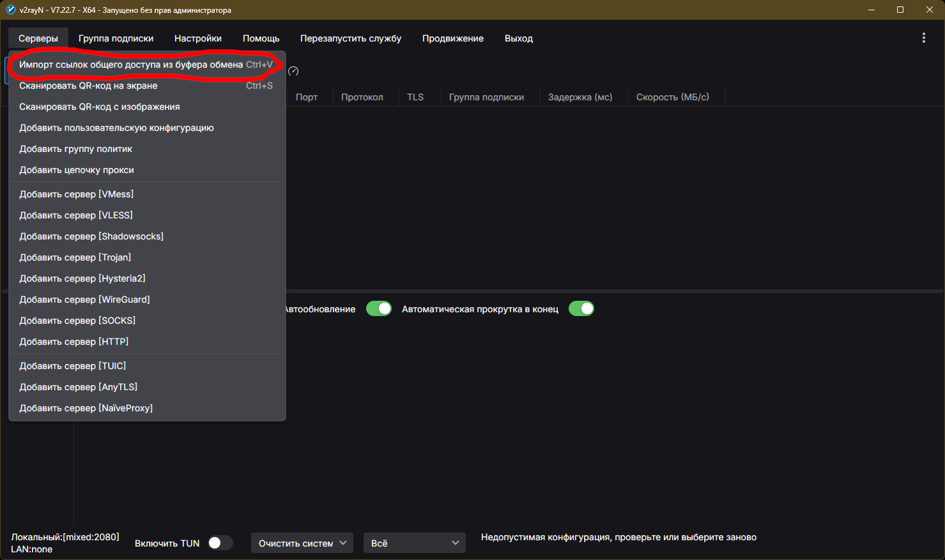Choose Импорт ссылок общего доступа из буфера обмена
The image size is (945, 560).
click(147, 64)
